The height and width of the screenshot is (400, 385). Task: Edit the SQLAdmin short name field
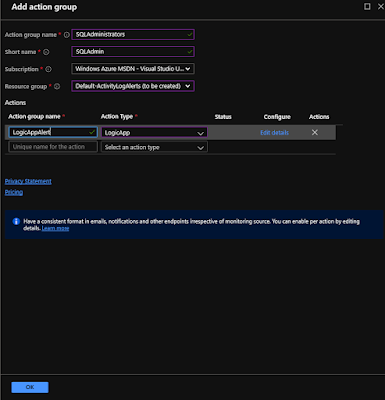133,52
